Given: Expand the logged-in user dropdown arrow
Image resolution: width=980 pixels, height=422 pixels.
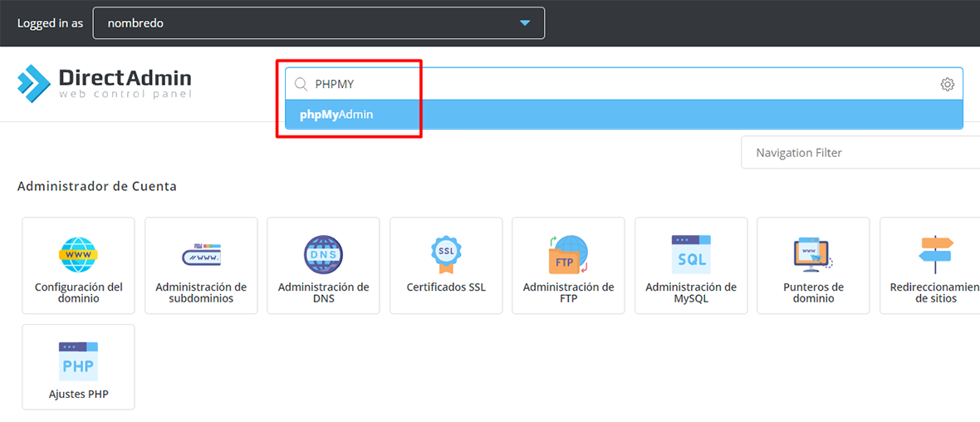Looking at the screenshot, I should point(525,23).
